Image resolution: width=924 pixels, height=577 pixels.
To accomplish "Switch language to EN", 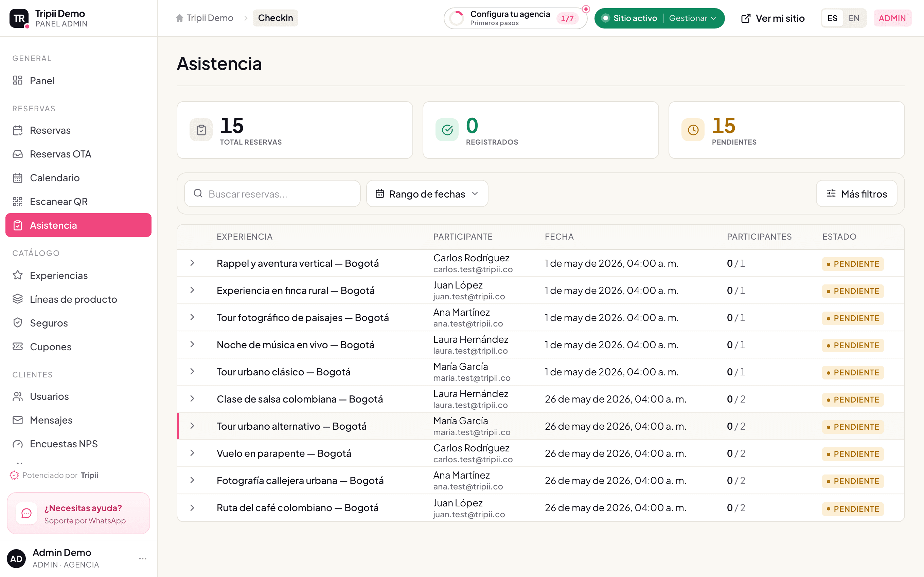I will click(854, 18).
